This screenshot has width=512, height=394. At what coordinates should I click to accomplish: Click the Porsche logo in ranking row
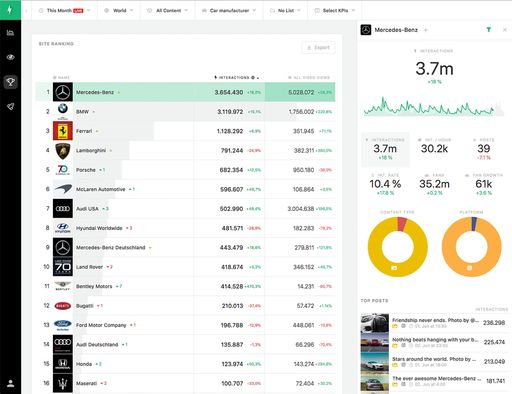coord(63,170)
